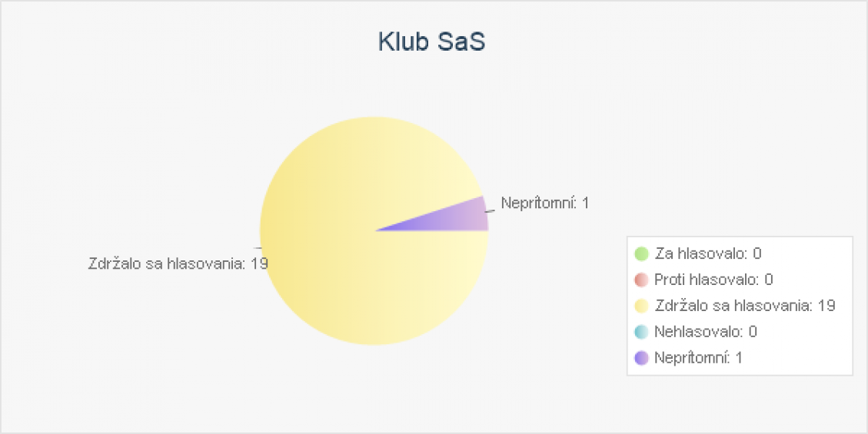Click the teal Nehlasovalo legend marker
The image size is (868, 434).
click(641, 332)
